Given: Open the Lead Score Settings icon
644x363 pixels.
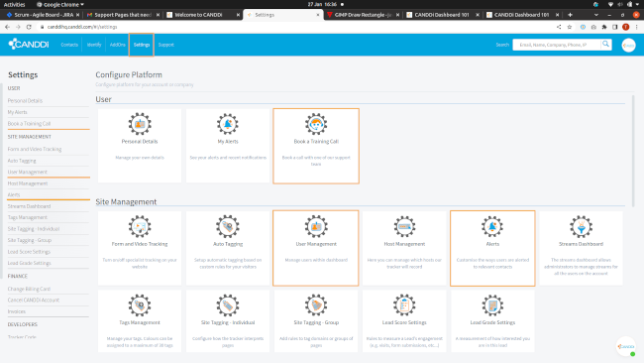Looking at the screenshot, I should 404,305.
